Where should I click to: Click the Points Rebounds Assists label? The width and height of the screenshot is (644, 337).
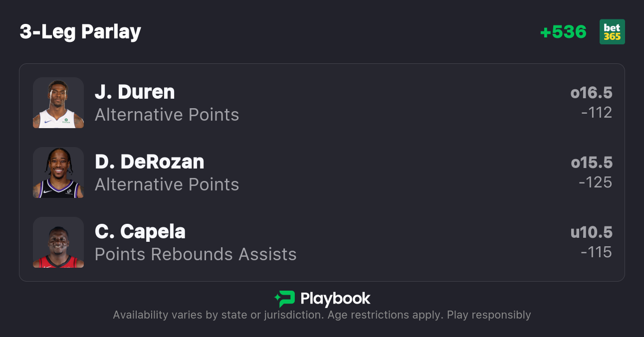(x=196, y=255)
